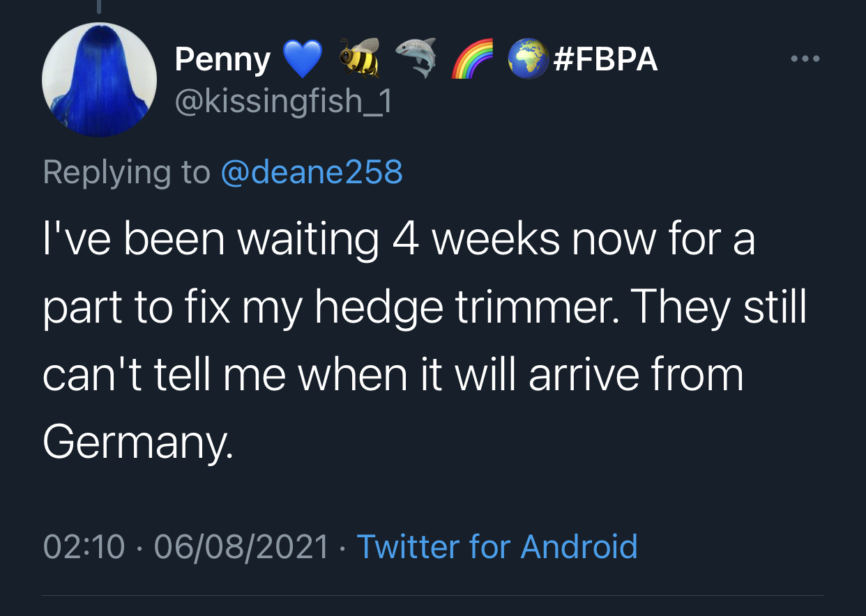Open the @deane258 mention link

pyautogui.click(x=312, y=172)
